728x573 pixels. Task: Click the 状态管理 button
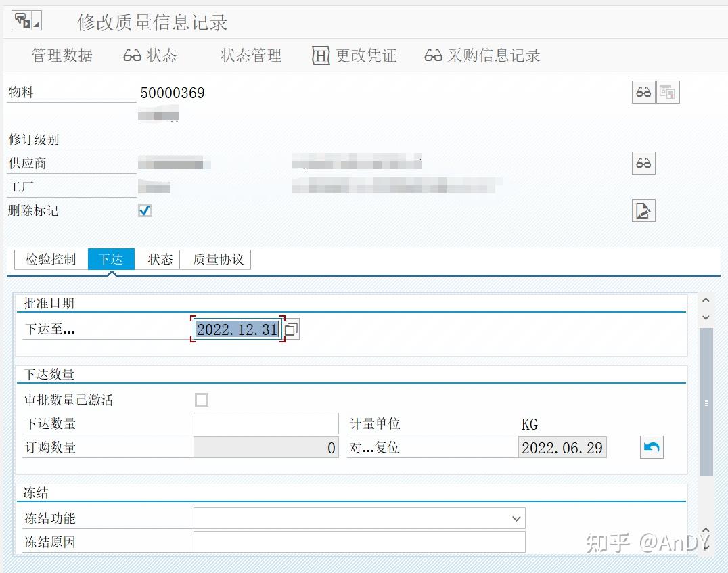251,56
